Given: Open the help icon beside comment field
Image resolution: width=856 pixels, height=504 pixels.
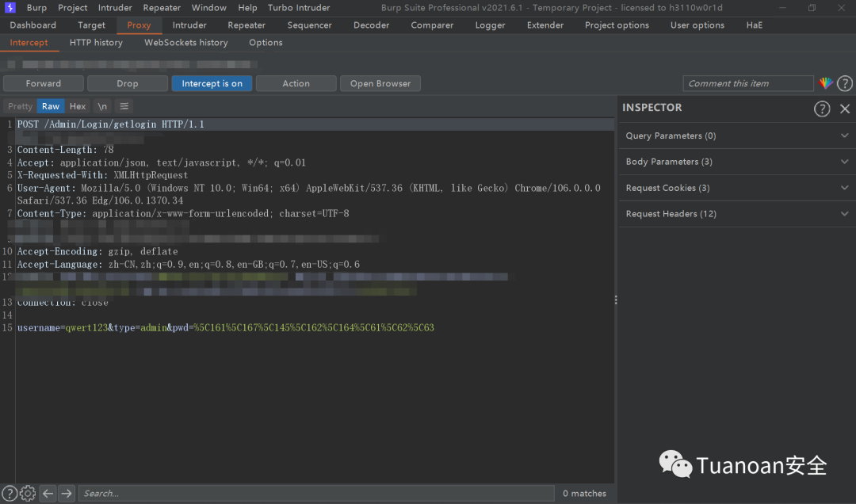Looking at the screenshot, I should pyautogui.click(x=845, y=83).
